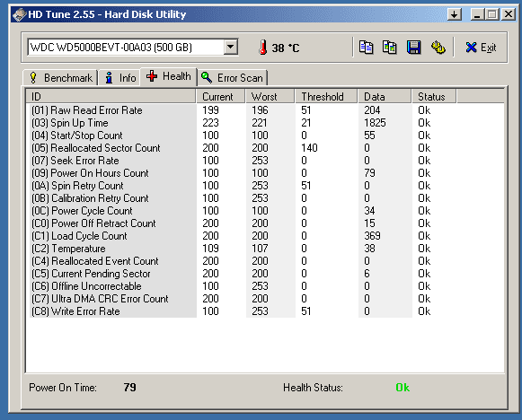Switch to the Error Scan tab

(233, 78)
